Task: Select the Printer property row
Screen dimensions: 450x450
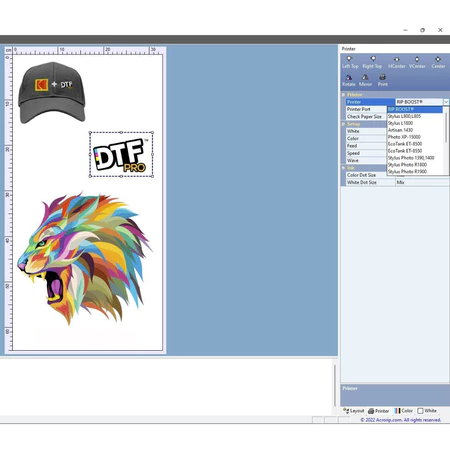Action: 370,102
